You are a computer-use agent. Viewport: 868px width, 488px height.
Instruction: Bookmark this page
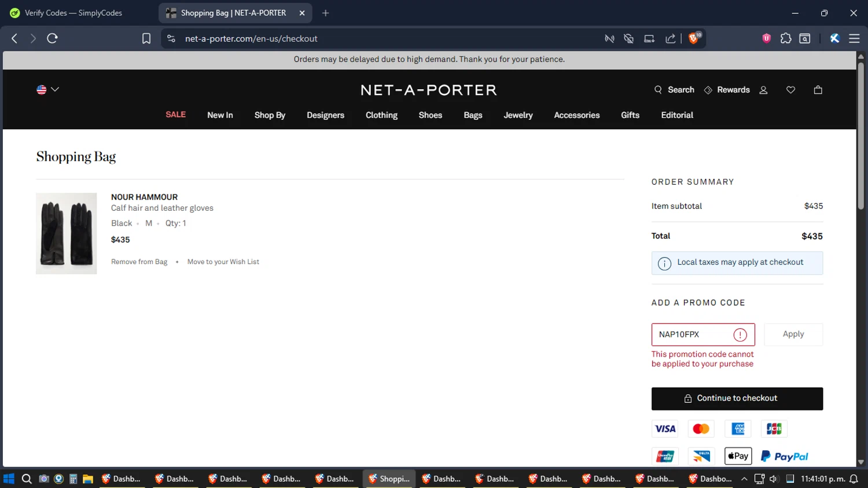[x=146, y=38]
